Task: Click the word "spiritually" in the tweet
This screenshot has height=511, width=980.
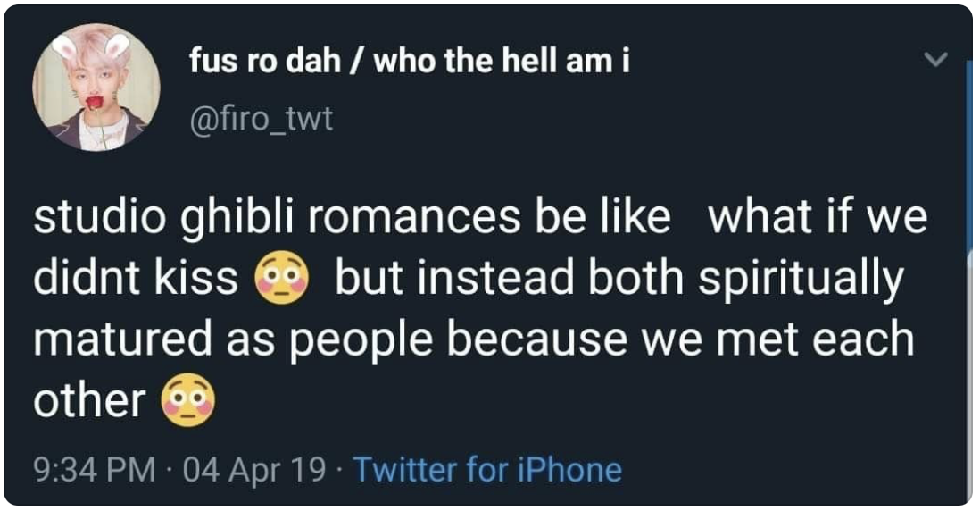Action: 801,280
